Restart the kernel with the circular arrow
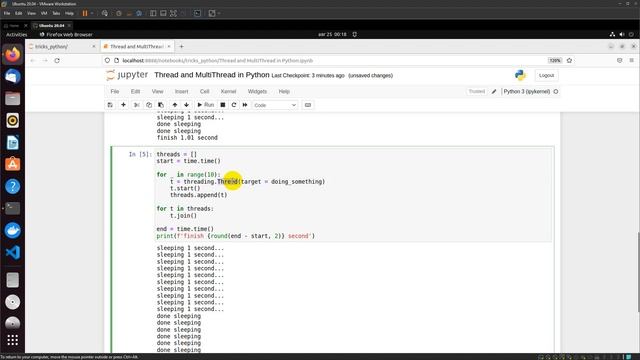 234,105
